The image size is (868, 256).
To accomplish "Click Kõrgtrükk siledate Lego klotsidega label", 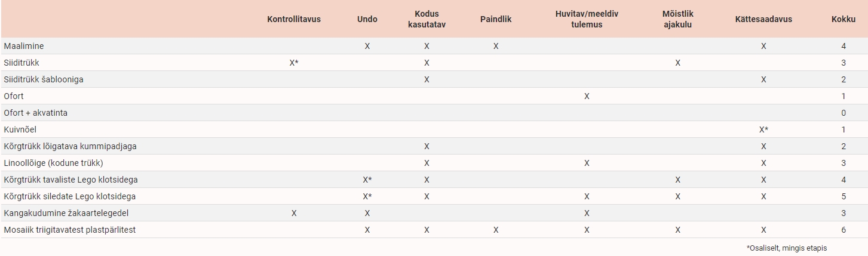I will [x=69, y=196].
